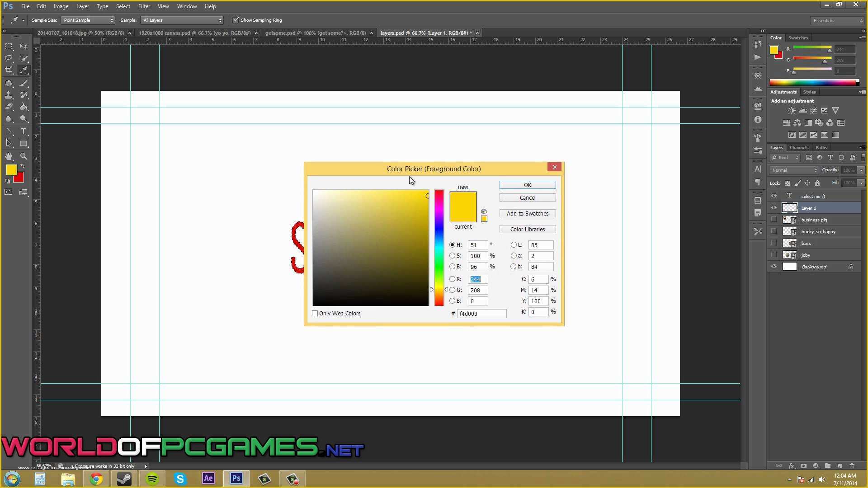This screenshot has height=488, width=868.
Task: Select H hue radio button
Action: coord(453,245)
